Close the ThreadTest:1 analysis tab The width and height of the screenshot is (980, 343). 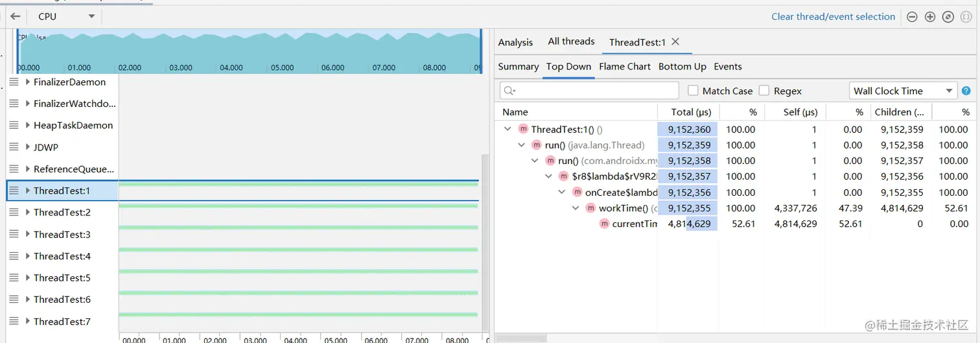(675, 41)
